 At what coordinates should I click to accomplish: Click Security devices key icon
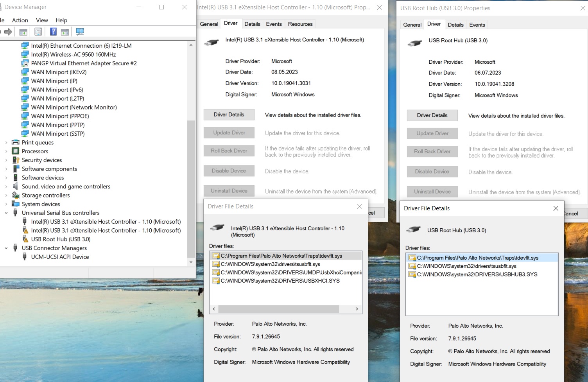pos(16,160)
